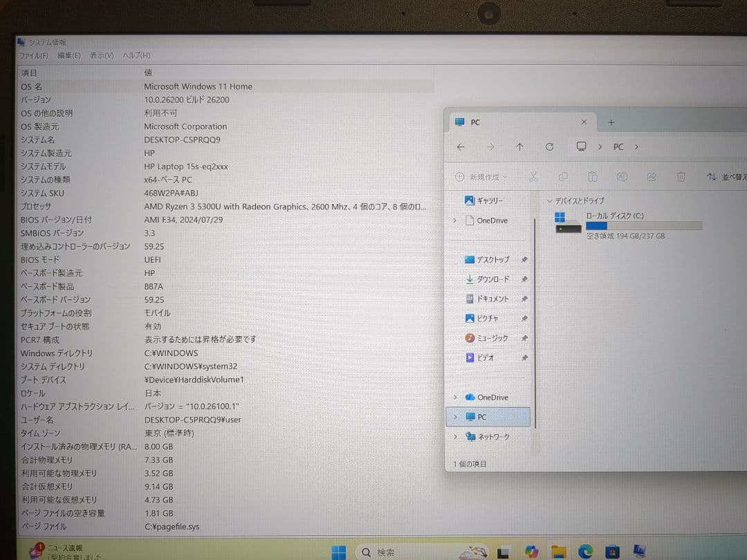Collapse the デバイスとドライブ section
This screenshot has width=747, height=560.
coord(549,200)
